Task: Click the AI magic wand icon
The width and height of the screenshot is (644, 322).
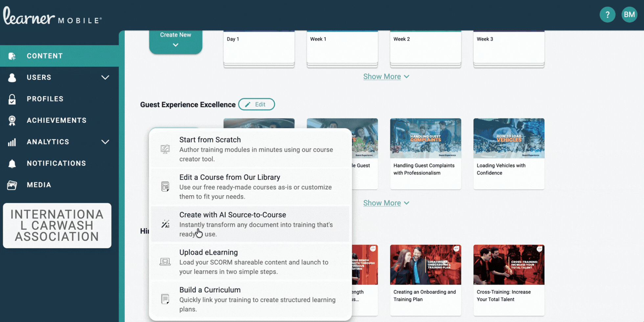Action: point(165,224)
